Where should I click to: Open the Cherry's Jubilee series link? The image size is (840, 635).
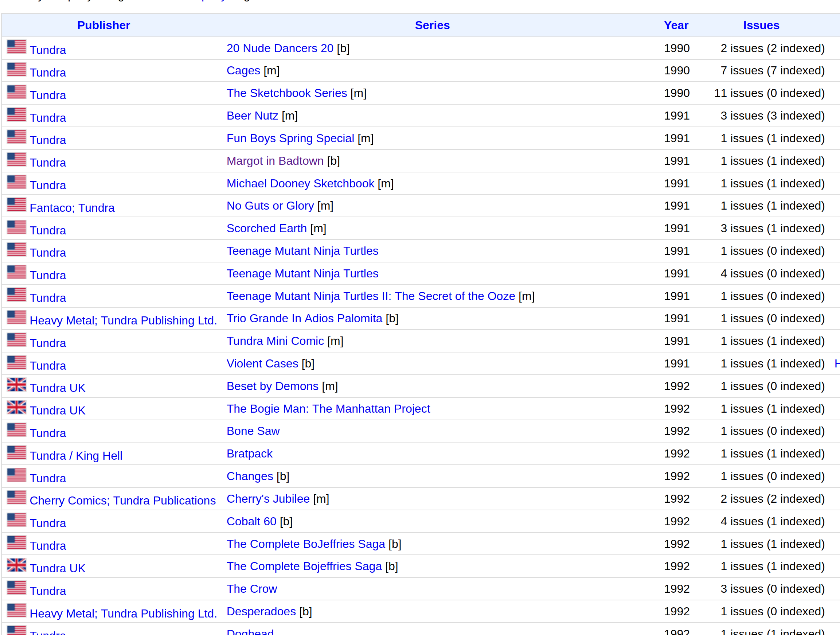pyautogui.click(x=268, y=499)
